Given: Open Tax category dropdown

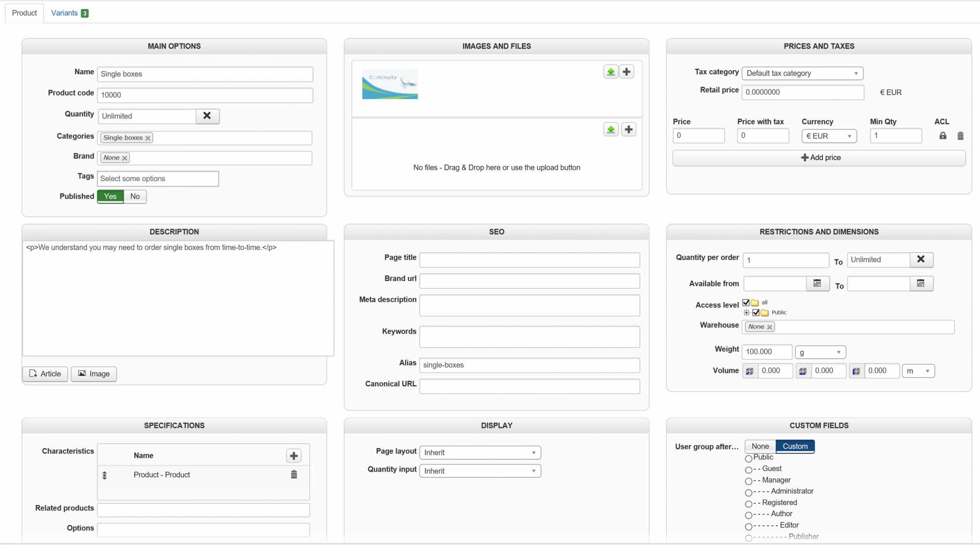Looking at the screenshot, I should coord(802,73).
